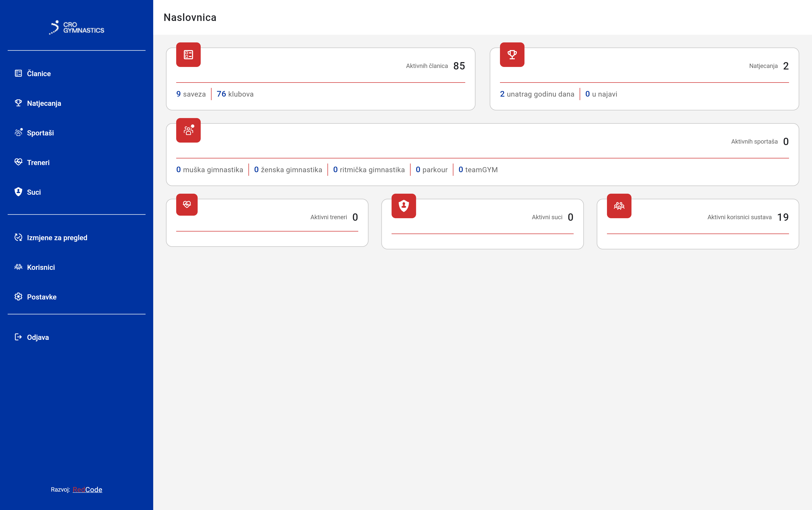Click the 76 klubova statistic
Screen dimensions: 812x510
coord(235,94)
